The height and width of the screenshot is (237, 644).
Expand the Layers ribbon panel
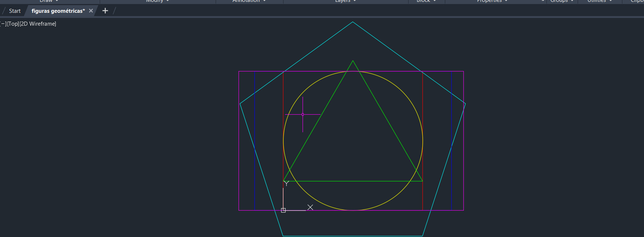(x=345, y=1)
